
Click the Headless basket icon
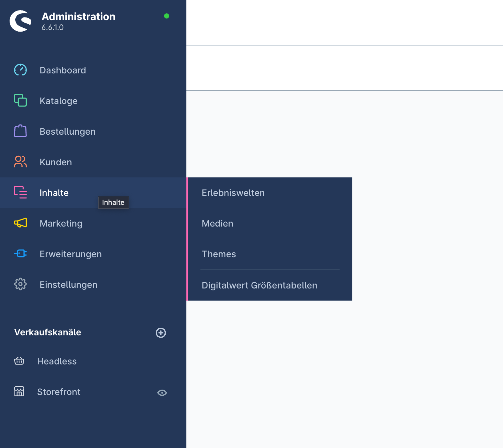(19, 361)
